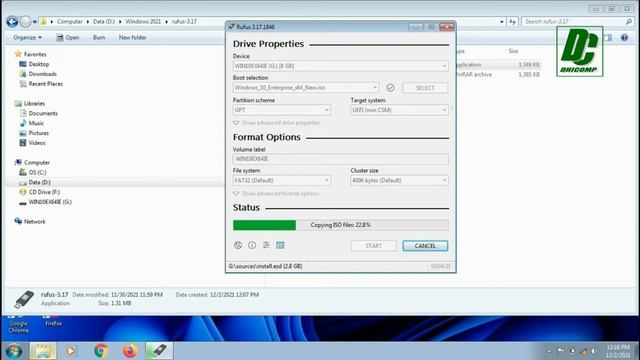Click Computer in the address breadcrumb
Viewport: 640px width, 360px height.
(x=70, y=22)
